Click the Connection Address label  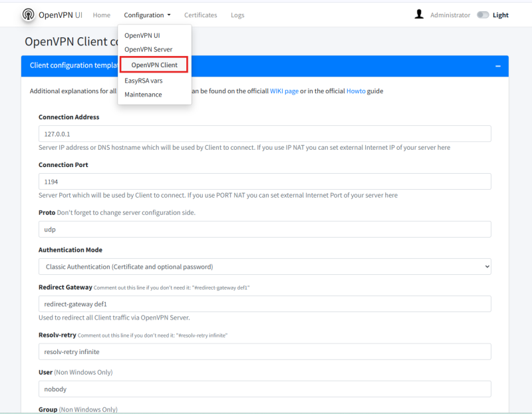coord(69,117)
